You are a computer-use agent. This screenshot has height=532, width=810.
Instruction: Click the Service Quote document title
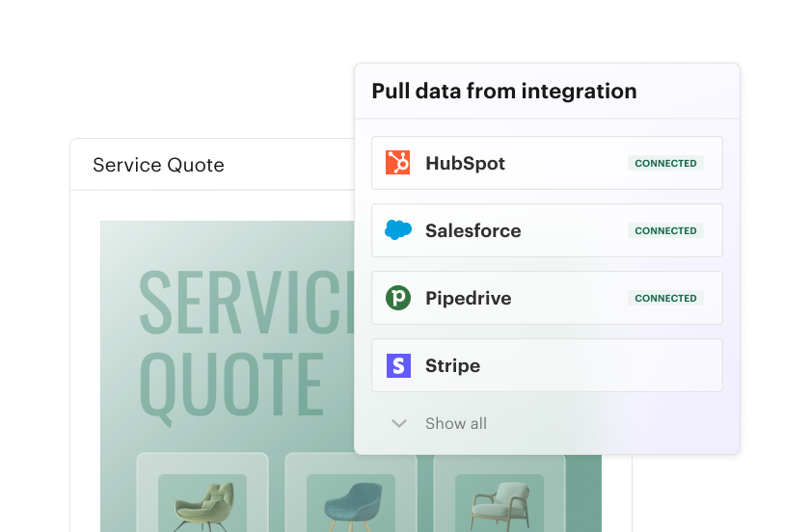tap(158, 165)
